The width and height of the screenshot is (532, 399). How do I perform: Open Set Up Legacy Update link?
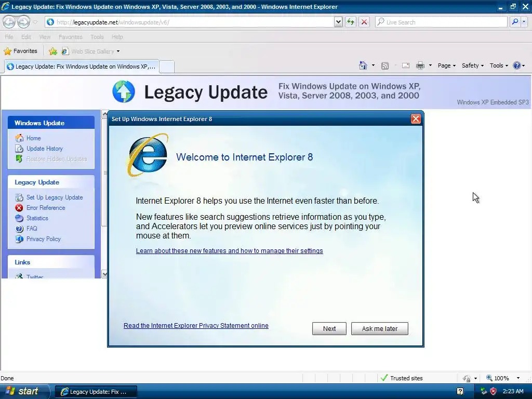[55, 197]
